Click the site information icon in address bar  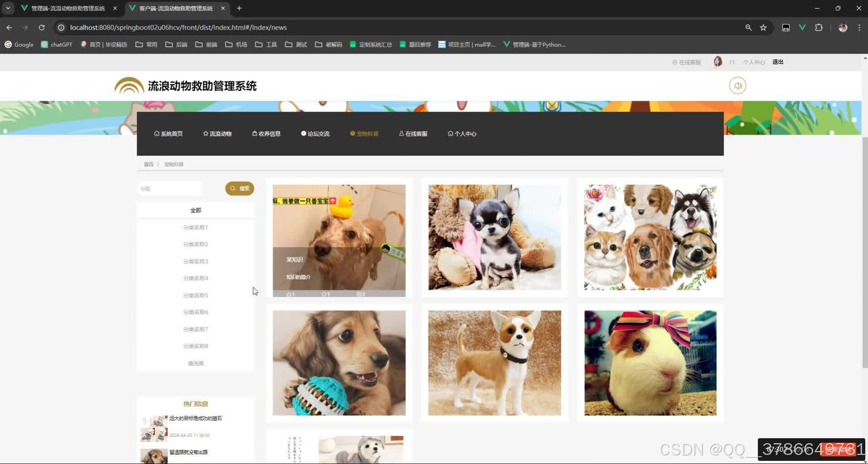point(61,28)
